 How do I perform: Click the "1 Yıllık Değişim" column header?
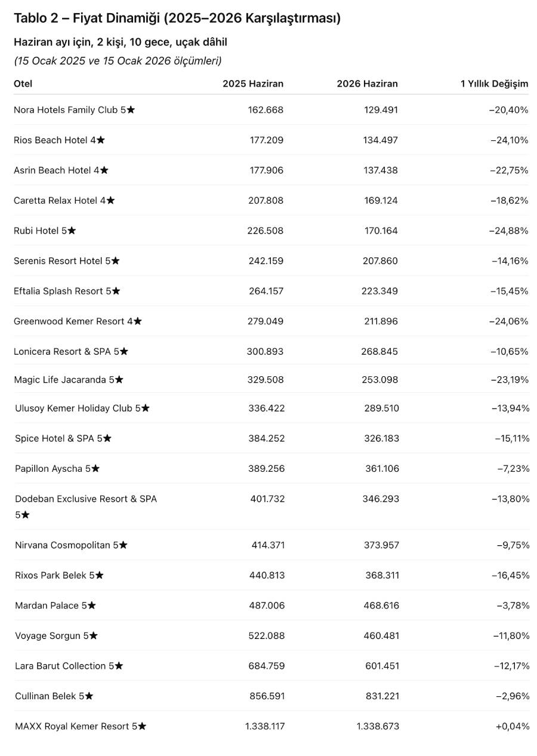[x=494, y=84]
